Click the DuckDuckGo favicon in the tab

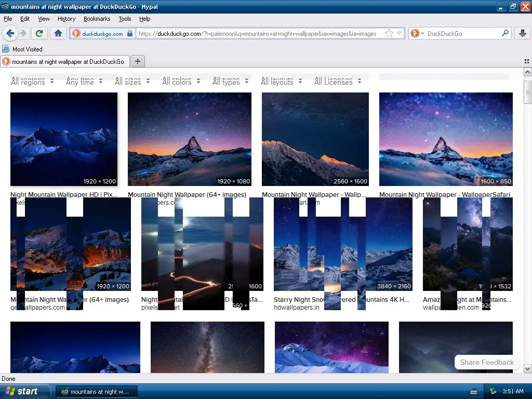click(6, 61)
